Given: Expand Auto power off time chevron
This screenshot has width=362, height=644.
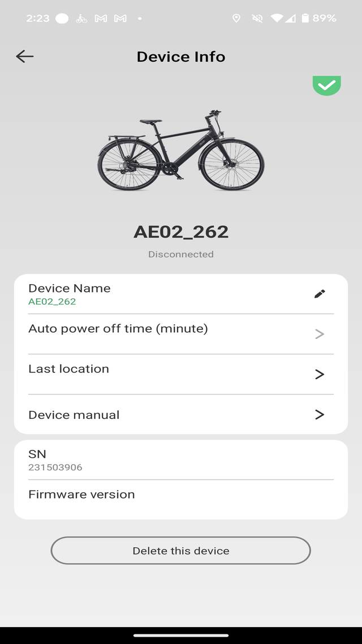Looking at the screenshot, I should coord(320,334).
